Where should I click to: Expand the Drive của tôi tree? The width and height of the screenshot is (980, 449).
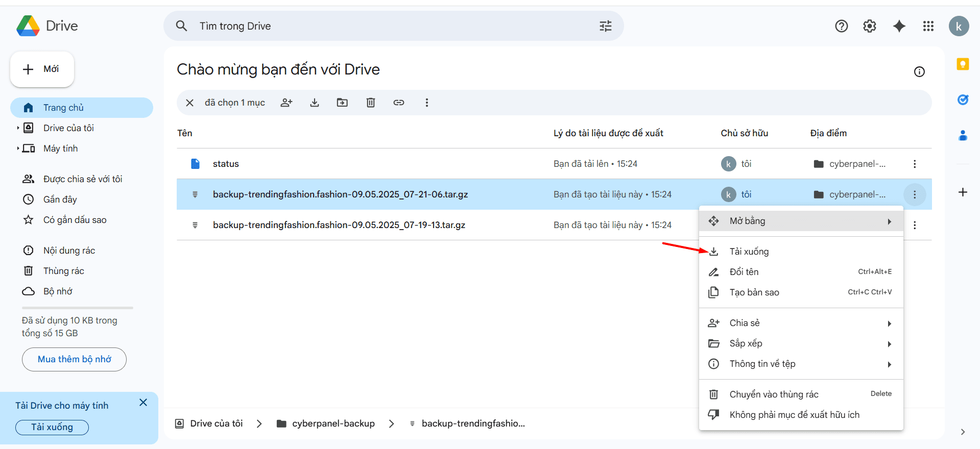[x=18, y=128]
